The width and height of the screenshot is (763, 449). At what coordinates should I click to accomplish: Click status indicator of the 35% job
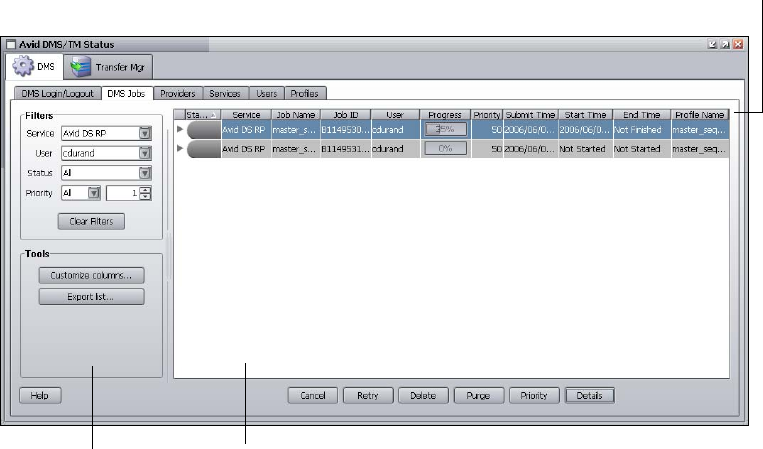(203, 130)
